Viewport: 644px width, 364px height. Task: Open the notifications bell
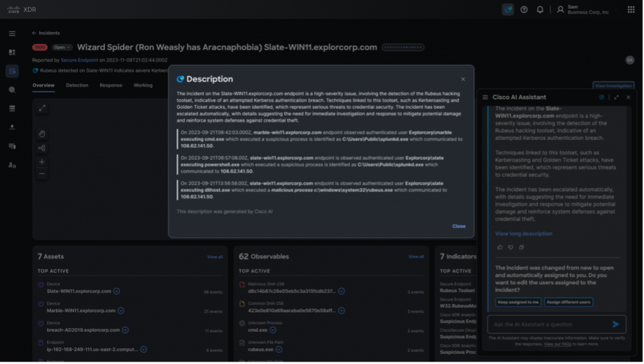540,9
